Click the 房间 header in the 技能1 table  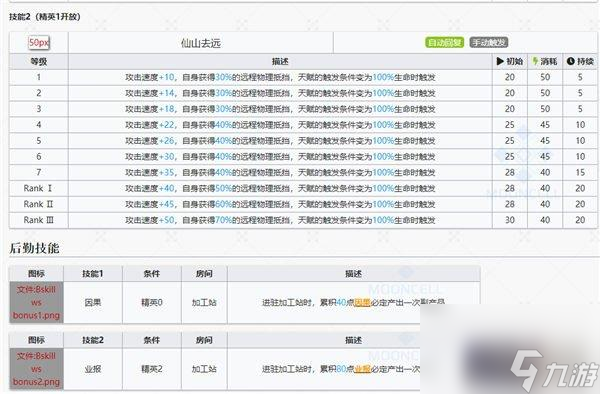(204, 274)
